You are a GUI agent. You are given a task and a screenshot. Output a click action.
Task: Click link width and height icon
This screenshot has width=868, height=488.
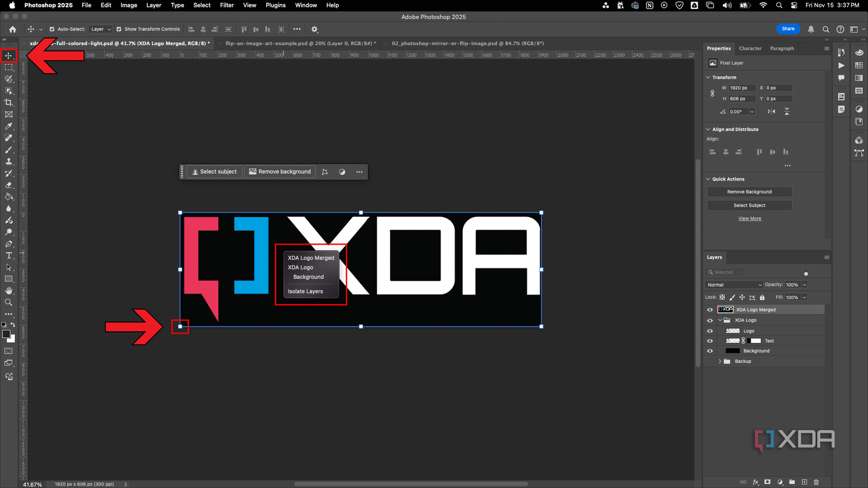point(712,93)
